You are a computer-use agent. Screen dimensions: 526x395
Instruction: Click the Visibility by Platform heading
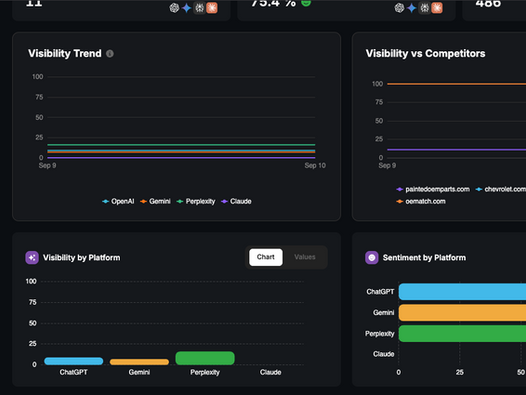pos(82,258)
